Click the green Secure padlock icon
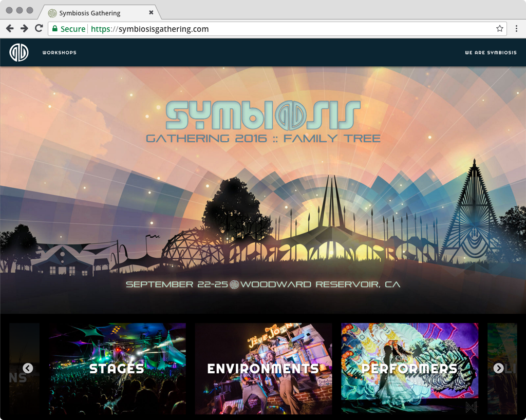Viewport: 526px width, 420px height. pos(54,28)
